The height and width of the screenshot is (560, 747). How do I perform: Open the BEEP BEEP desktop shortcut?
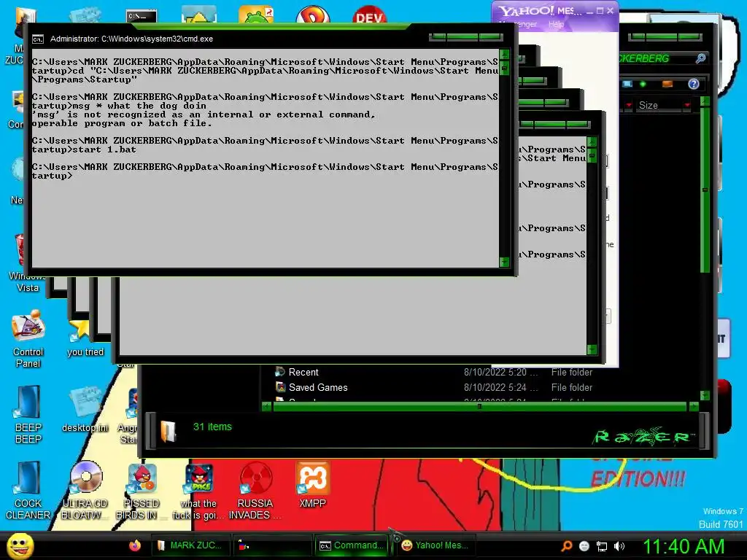28,414
